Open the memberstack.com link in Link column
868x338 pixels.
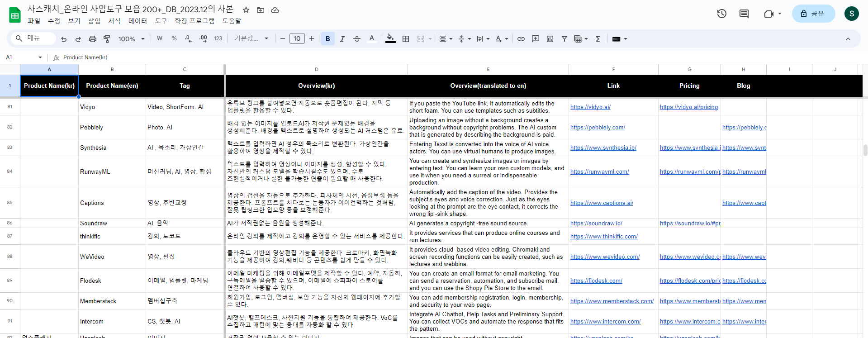pyautogui.click(x=612, y=301)
